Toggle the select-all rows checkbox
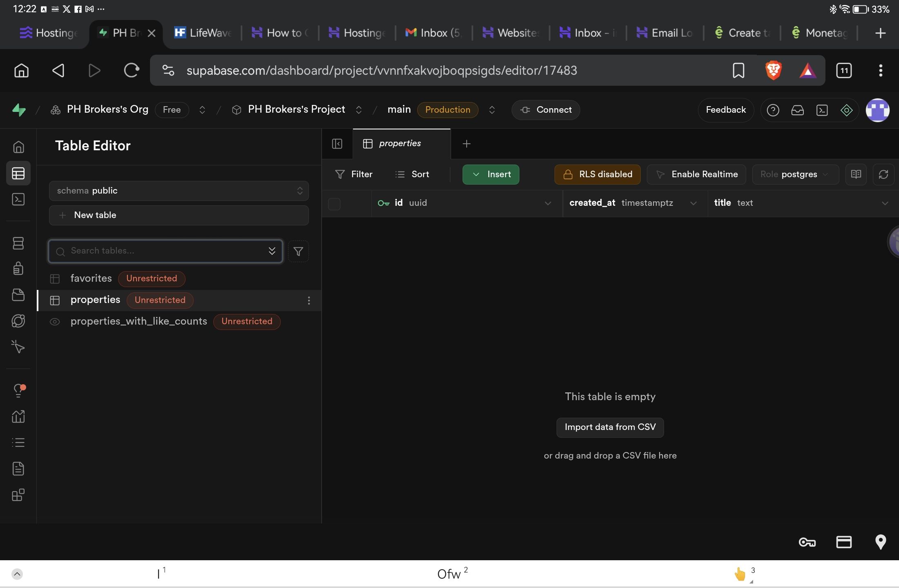The height and width of the screenshot is (588, 899). click(x=334, y=204)
